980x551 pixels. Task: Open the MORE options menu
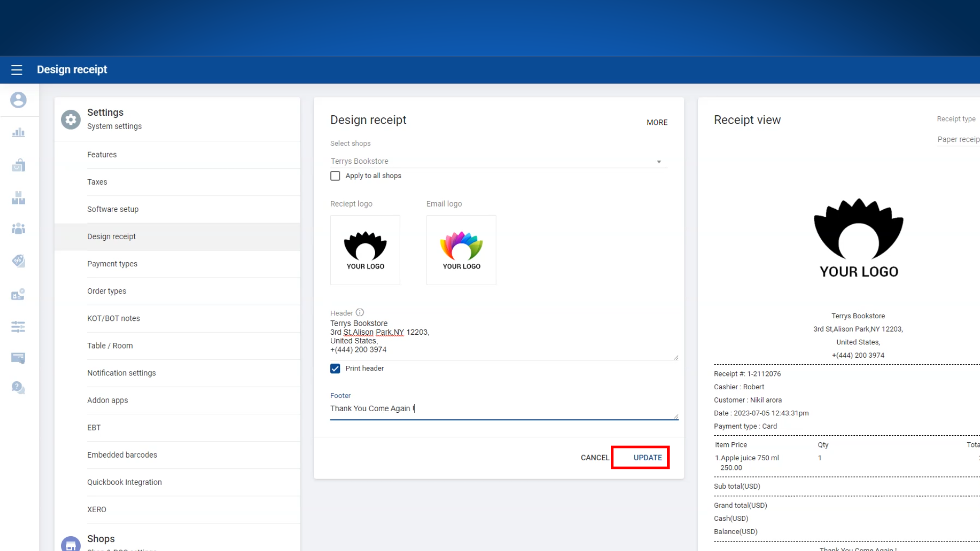pyautogui.click(x=657, y=122)
